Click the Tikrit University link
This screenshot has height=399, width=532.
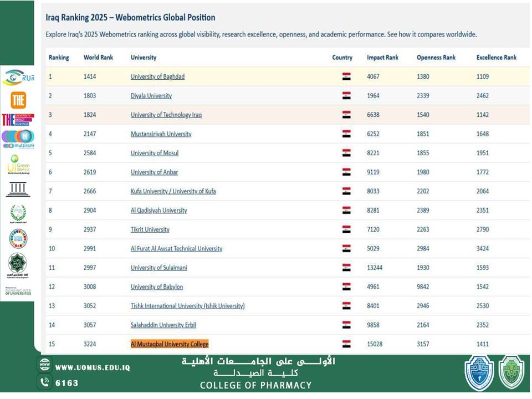[x=150, y=229]
